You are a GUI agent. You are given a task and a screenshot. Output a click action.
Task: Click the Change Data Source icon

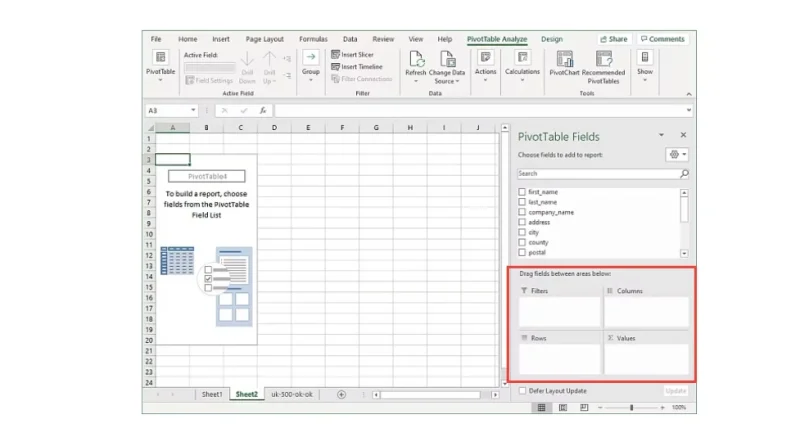tap(447, 59)
